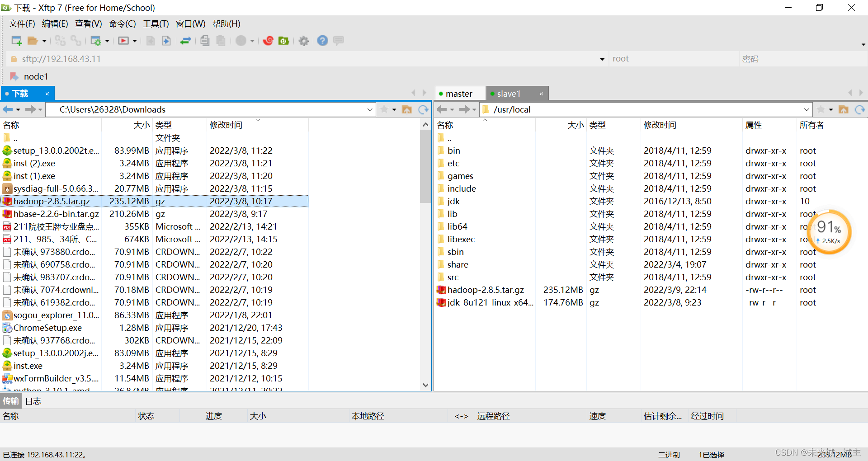
Task: Click the Synchronize blue-green arrows icon
Action: (x=185, y=41)
